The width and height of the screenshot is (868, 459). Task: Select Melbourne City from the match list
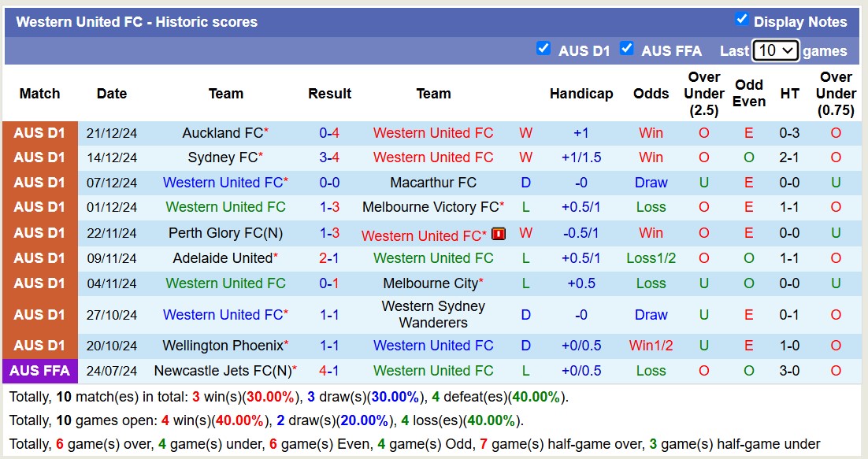433,283
